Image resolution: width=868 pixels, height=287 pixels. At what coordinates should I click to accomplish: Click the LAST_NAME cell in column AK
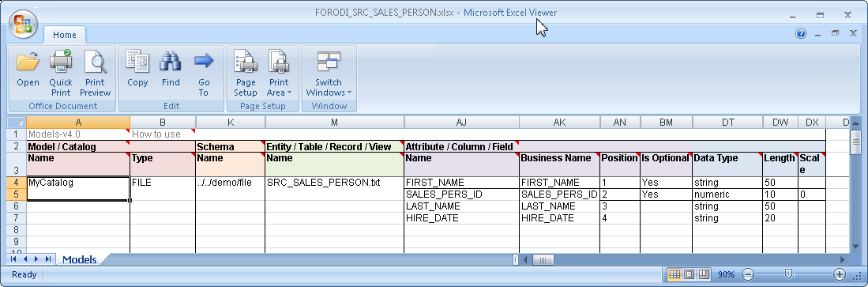coord(560,206)
